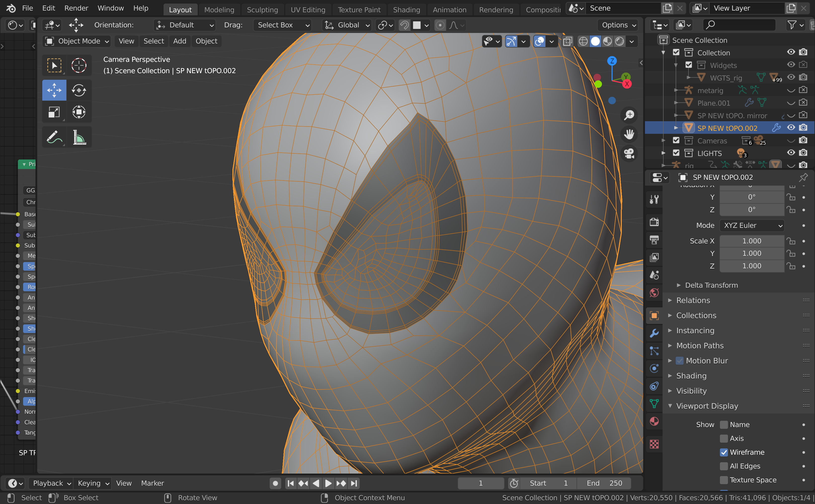Click the Cursor tool icon
The width and height of the screenshot is (815, 504).
point(79,65)
